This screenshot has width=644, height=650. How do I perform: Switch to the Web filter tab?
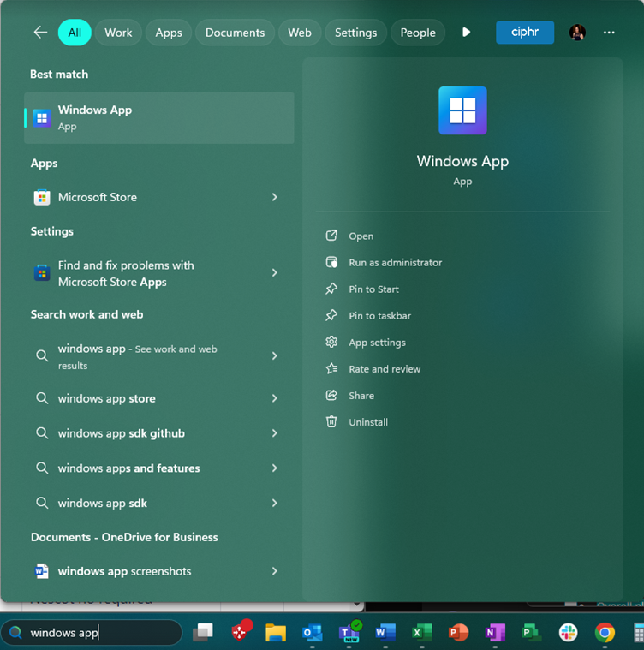tap(299, 33)
